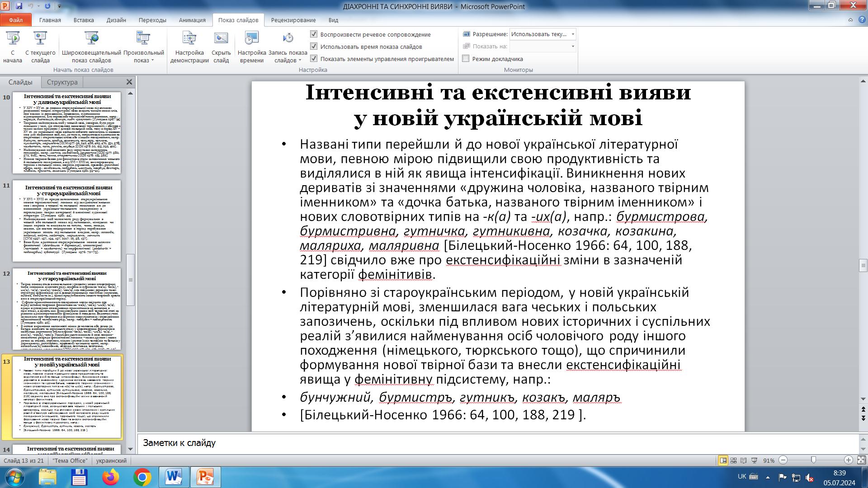Click the zoom slider handle

point(813,460)
